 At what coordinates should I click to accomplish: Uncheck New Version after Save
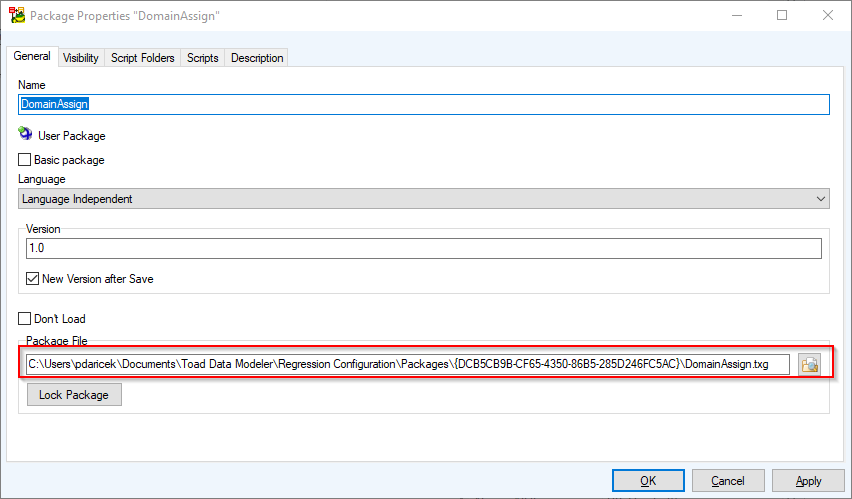click(x=32, y=278)
